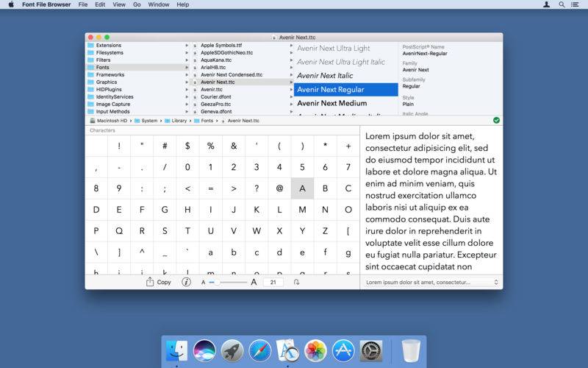Open the Apple menu
This screenshot has width=588, height=368.
coord(11,4)
